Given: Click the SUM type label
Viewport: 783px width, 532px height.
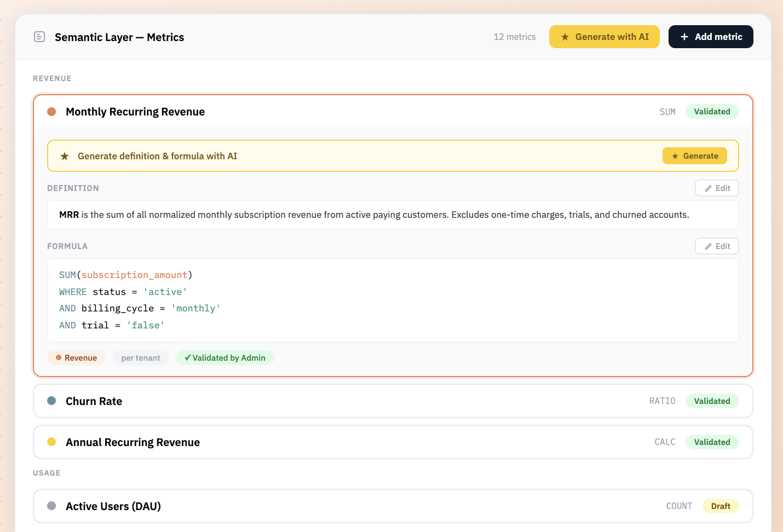Looking at the screenshot, I should [667, 112].
